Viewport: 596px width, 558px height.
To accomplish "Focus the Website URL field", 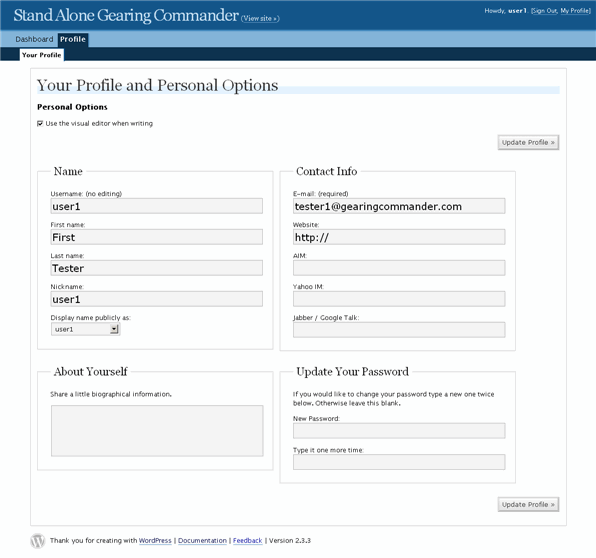I will pos(399,237).
